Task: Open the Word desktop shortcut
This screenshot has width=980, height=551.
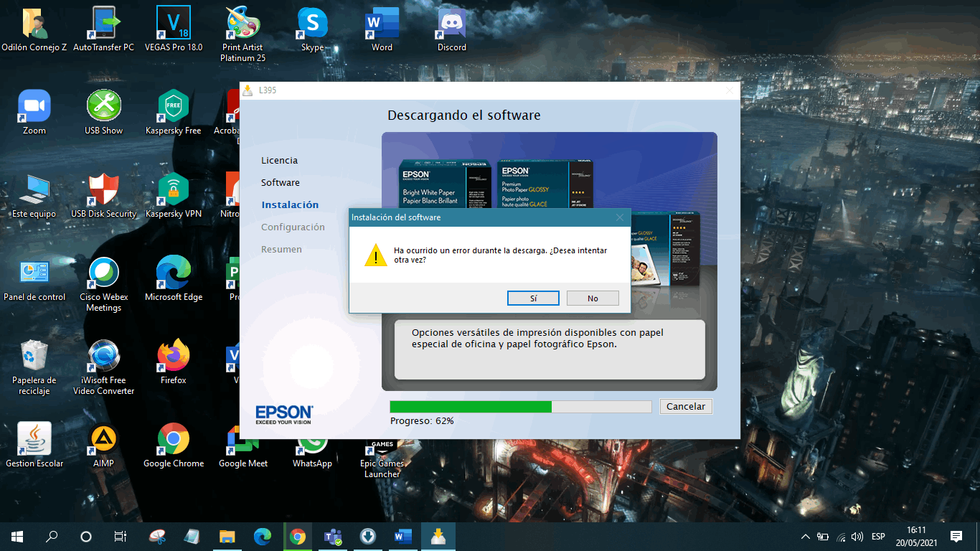Action: 382,30
